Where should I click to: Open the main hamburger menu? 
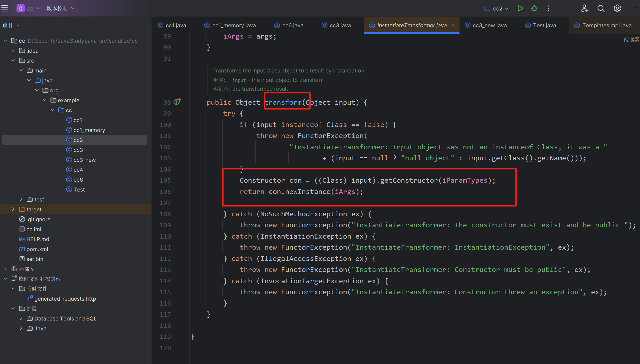(5, 8)
